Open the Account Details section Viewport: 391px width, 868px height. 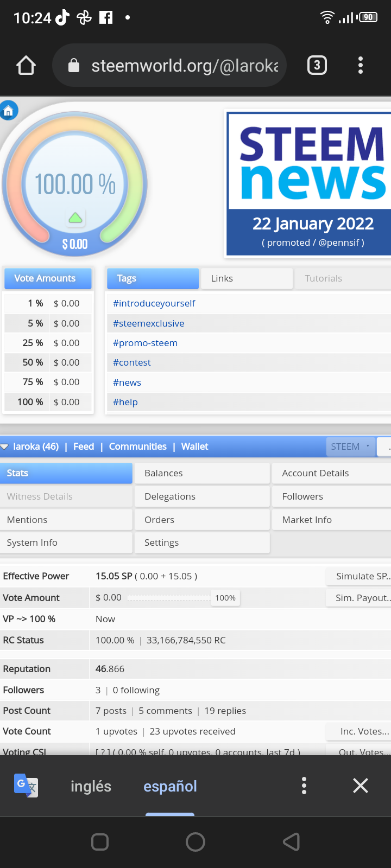(x=332, y=473)
